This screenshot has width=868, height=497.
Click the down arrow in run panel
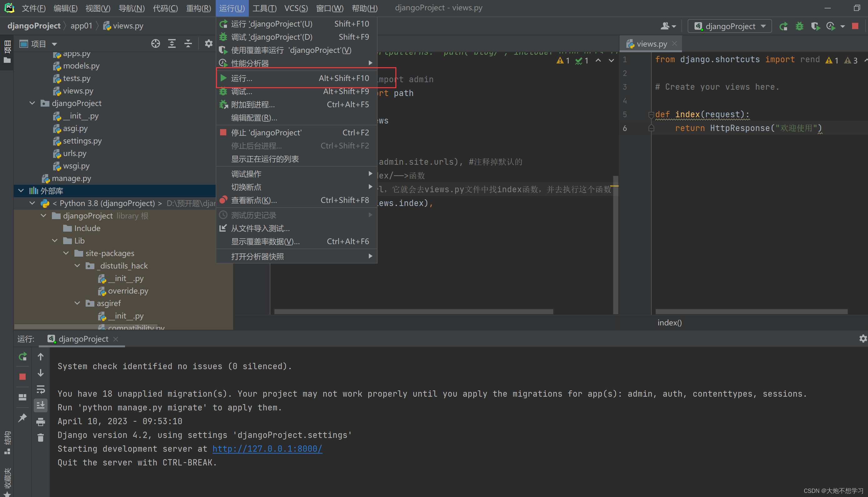tap(41, 373)
